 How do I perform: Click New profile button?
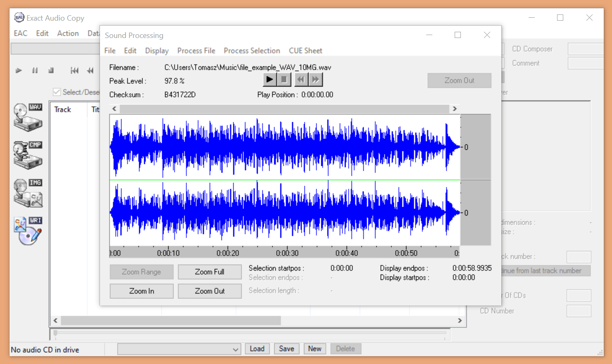[x=315, y=349]
